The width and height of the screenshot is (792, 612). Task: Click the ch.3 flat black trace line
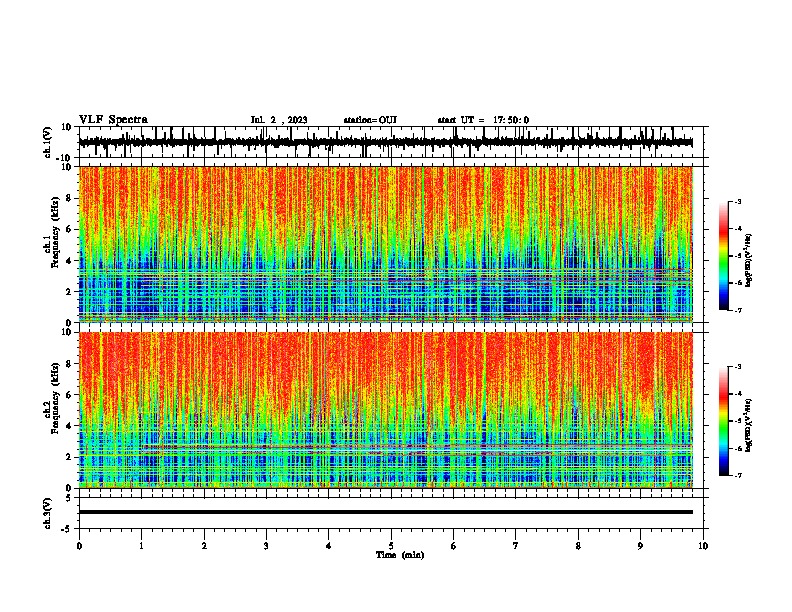[386, 512]
